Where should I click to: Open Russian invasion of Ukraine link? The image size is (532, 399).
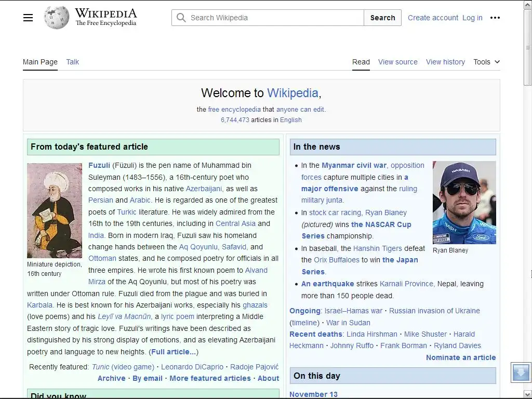click(x=434, y=311)
